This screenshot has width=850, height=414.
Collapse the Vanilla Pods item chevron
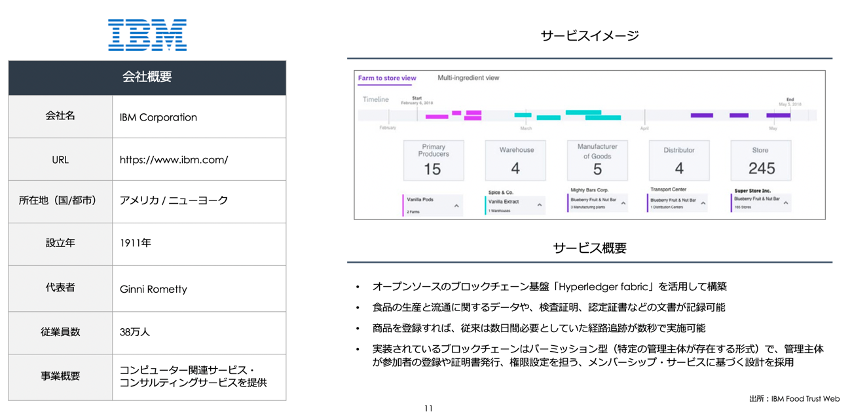tap(456, 206)
